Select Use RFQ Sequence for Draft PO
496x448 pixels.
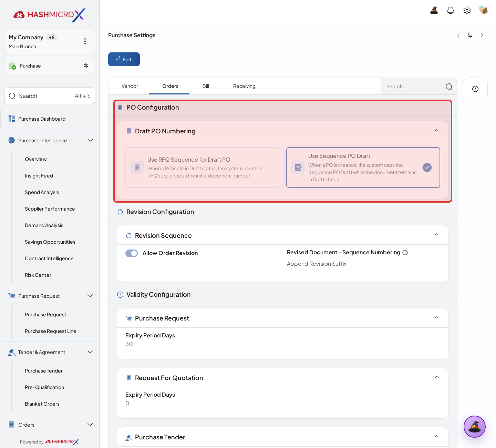202,167
